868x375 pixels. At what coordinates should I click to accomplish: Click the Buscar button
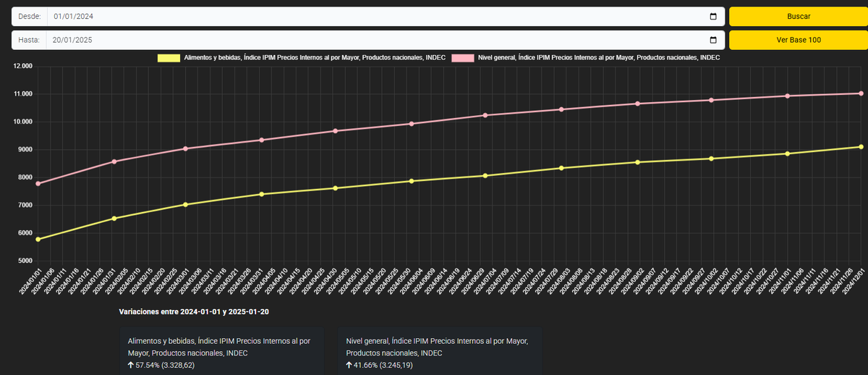pyautogui.click(x=799, y=17)
